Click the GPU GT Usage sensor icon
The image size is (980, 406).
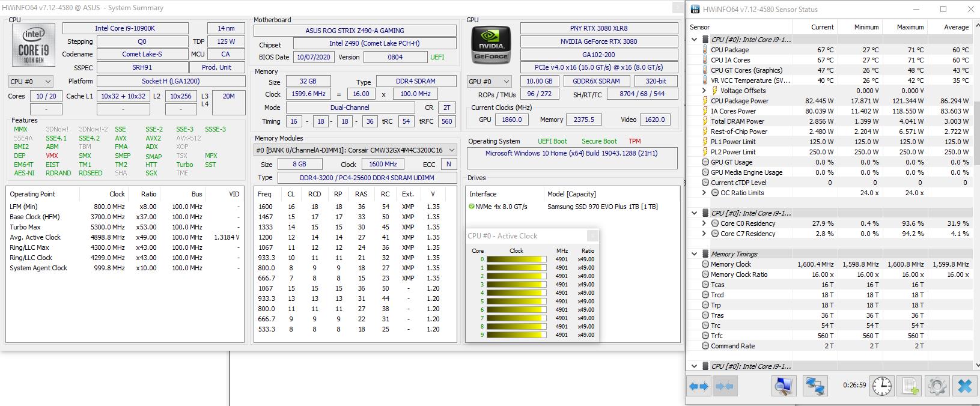click(x=705, y=162)
